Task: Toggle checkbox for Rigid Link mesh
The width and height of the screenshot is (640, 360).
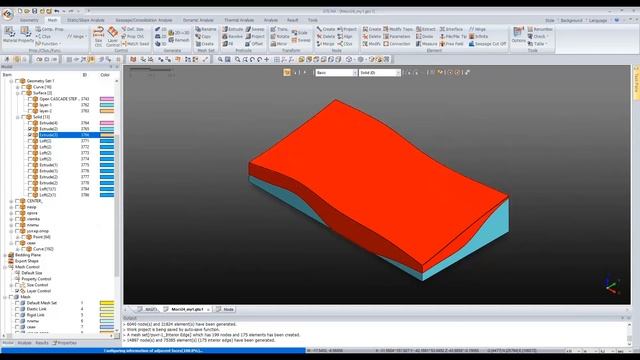Action: (17, 315)
